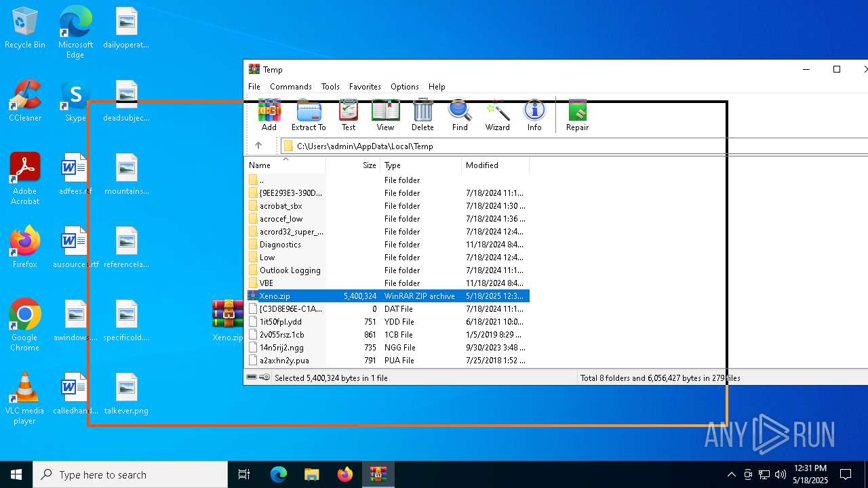Sort by Name column header
Screen dimensions: 868x488
pyautogui.click(x=285, y=165)
